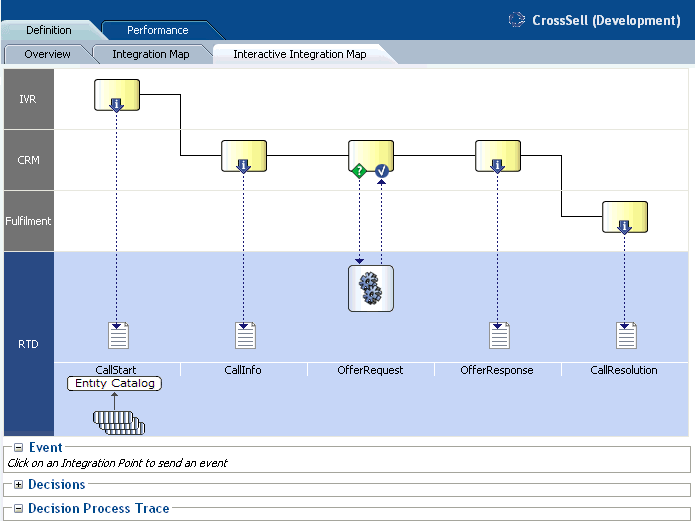The height and width of the screenshot is (527, 695).
Task: Click the OfferResponse label
Action: coord(497,370)
